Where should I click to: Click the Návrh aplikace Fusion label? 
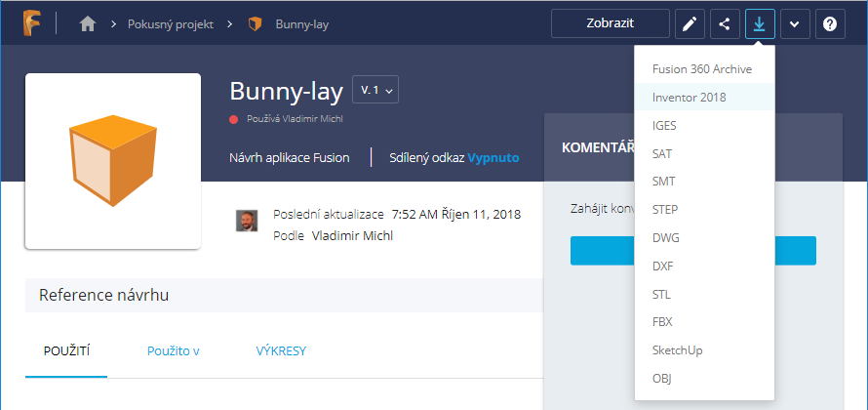click(x=290, y=158)
